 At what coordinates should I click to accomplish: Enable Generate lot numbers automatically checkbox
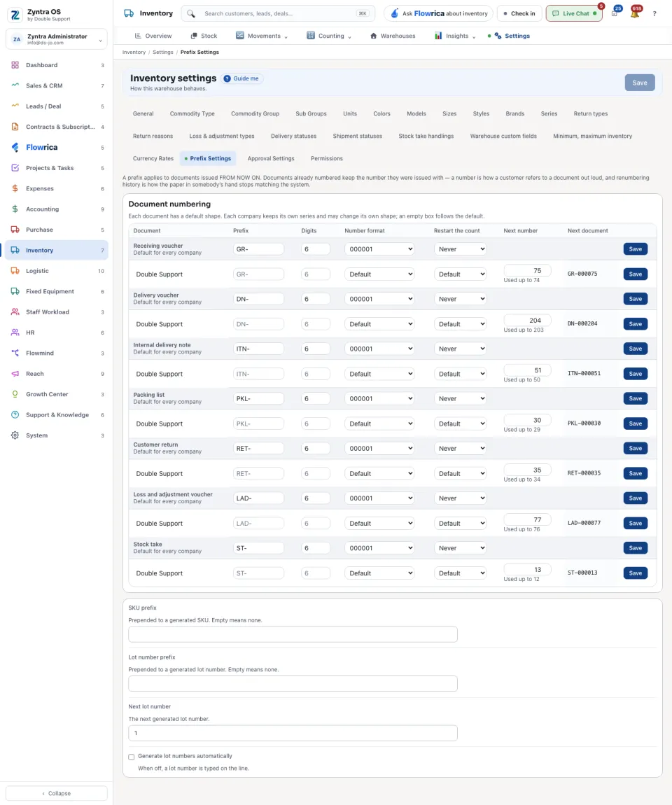132,757
